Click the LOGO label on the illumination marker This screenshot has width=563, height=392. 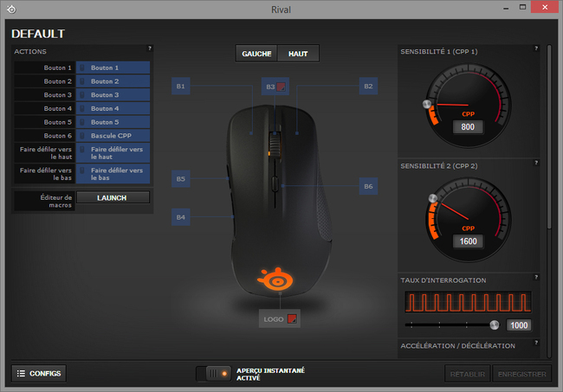(x=273, y=319)
